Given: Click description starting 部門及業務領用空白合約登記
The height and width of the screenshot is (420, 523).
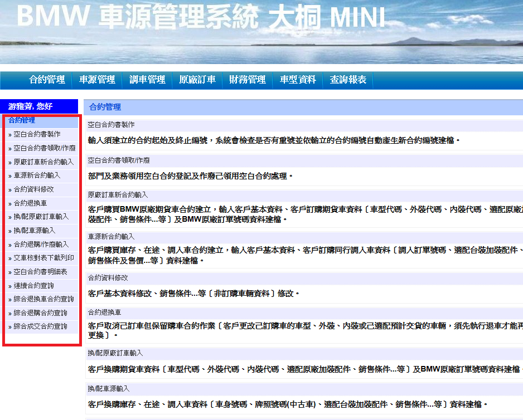Looking at the screenshot, I should pos(190,176).
